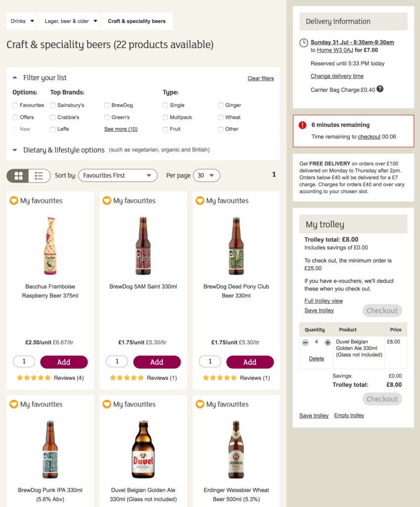
Task: Click the lower Checkout button
Action: 382,399
